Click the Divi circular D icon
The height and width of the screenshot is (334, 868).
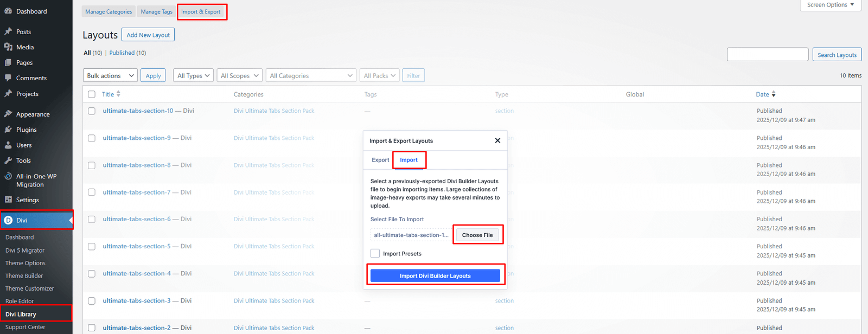pos(8,220)
